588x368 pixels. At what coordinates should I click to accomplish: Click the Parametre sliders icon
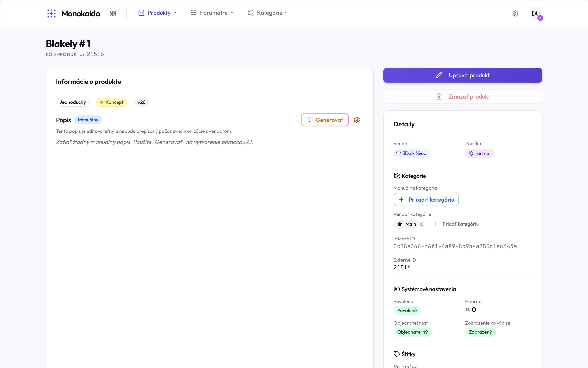coord(193,13)
